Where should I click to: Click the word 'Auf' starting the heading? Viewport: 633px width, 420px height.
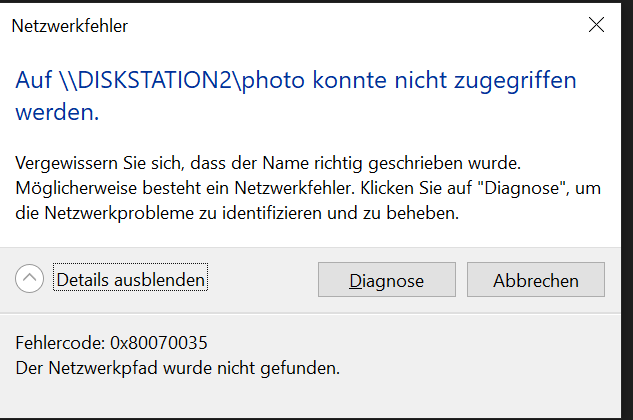point(34,80)
